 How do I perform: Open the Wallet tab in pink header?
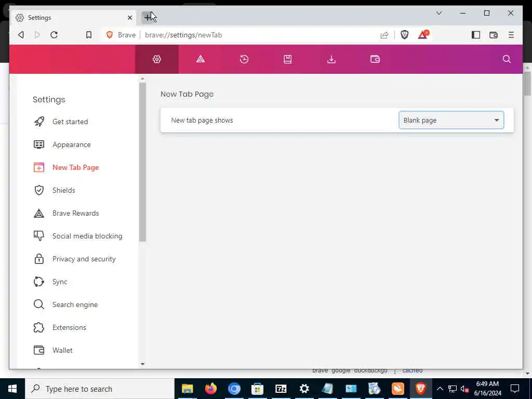[375, 59]
